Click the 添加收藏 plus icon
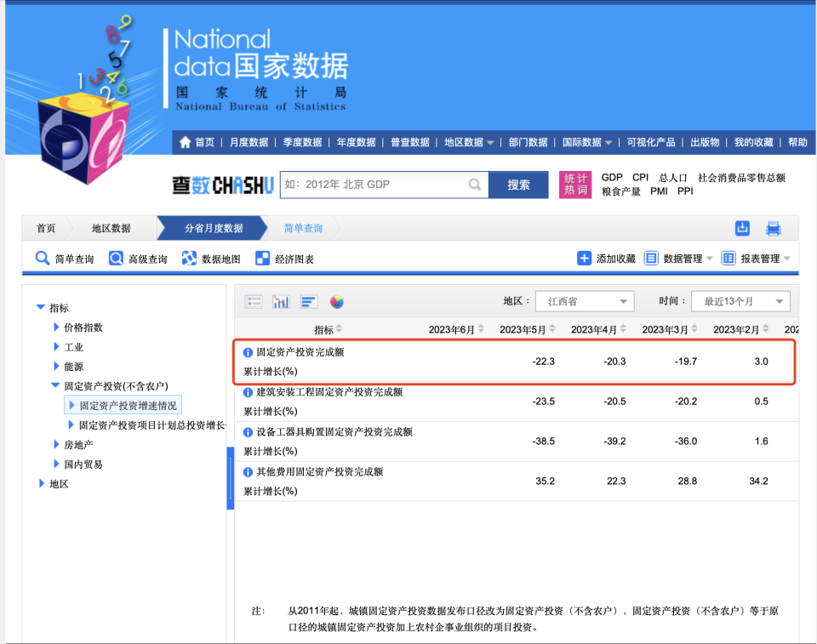The width and height of the screenshot is (817, 644). [x=583, y=258]
